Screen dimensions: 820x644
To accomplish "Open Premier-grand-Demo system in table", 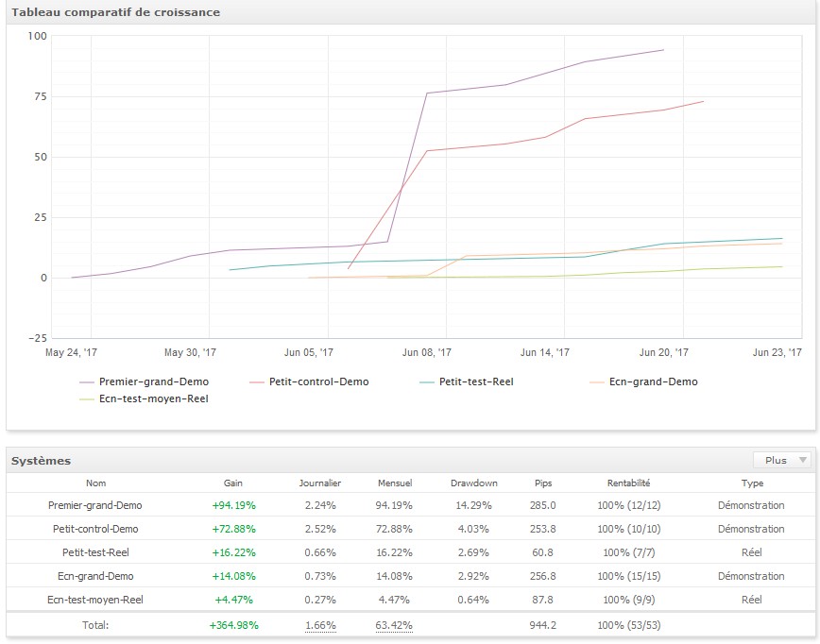I will 95,505.
